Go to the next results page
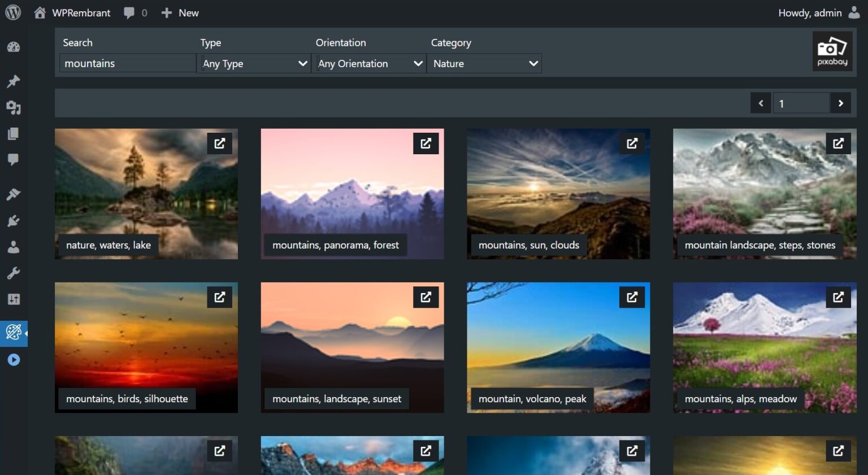The width and height of the screenshot is (868, 475). [x=840, y=103]
